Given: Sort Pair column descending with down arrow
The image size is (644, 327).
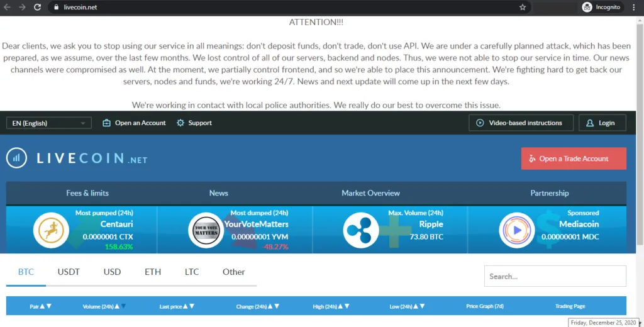Looking at the screenshot, I should [49, 306].
